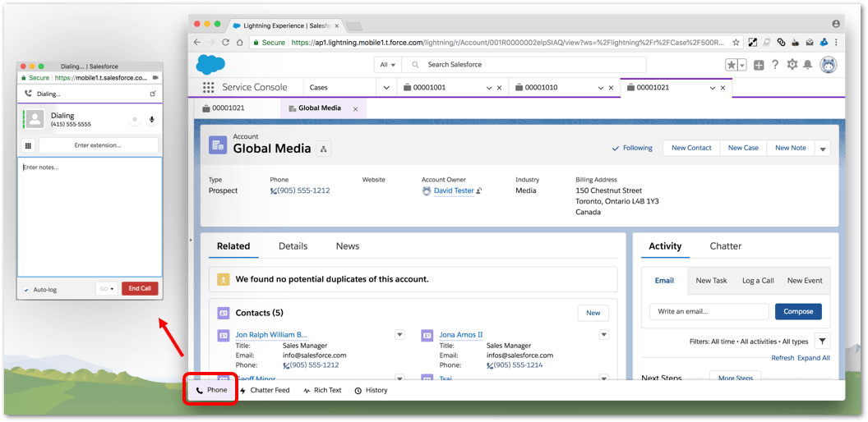Expand the Cases navigation dropdown
Image resolution: width=868 pixels, height=422 pixels.
386,87
